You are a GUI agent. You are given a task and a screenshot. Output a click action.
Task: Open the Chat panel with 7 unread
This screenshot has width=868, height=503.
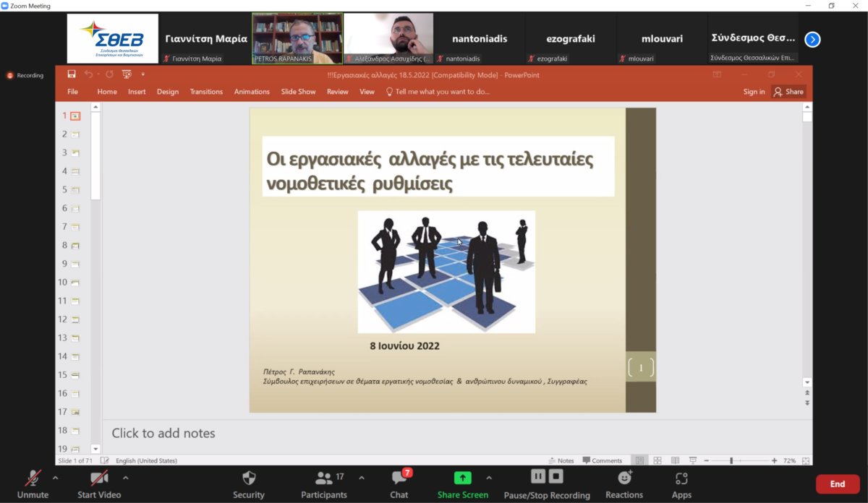(399, 478)
